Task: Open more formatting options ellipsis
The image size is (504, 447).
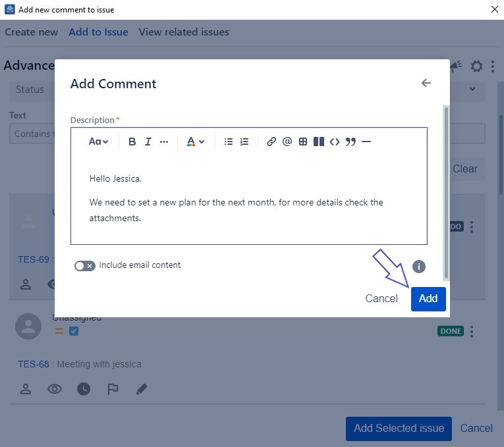Action: [164, 142]
